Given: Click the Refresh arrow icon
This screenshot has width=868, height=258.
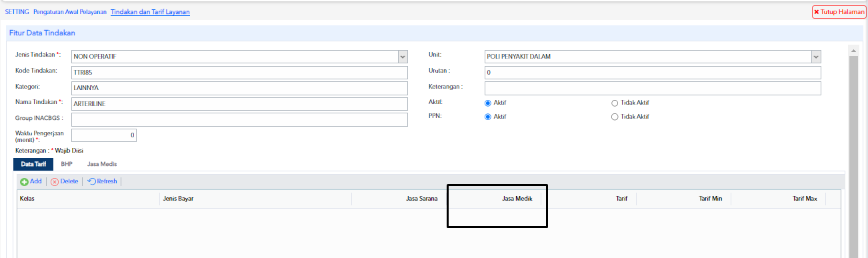Looking at the screenshot, I should 91,181.
